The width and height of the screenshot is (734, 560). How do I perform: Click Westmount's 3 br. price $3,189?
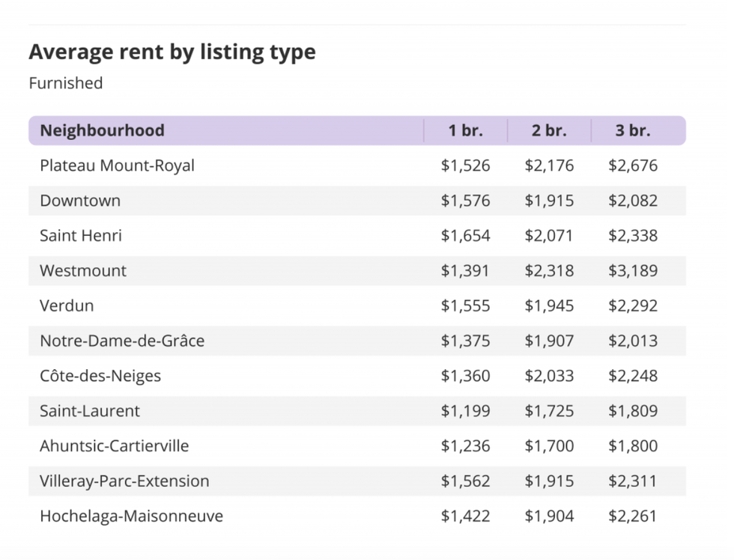633,270
